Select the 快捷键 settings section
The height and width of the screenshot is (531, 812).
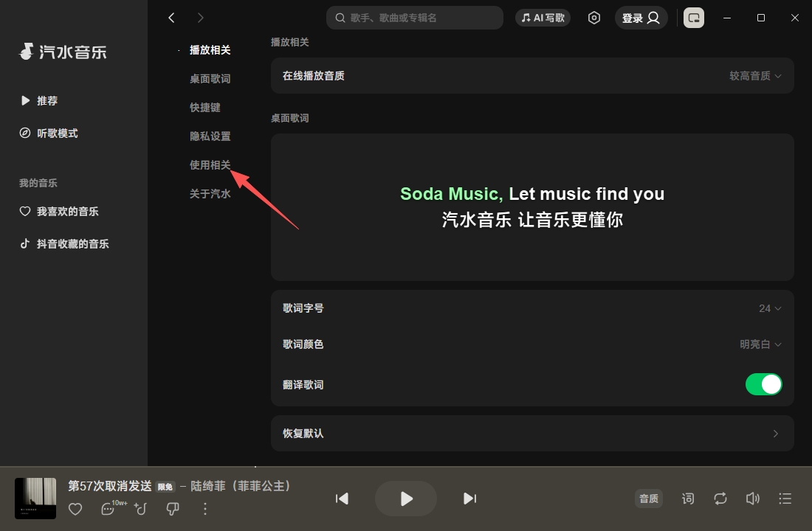204,108
